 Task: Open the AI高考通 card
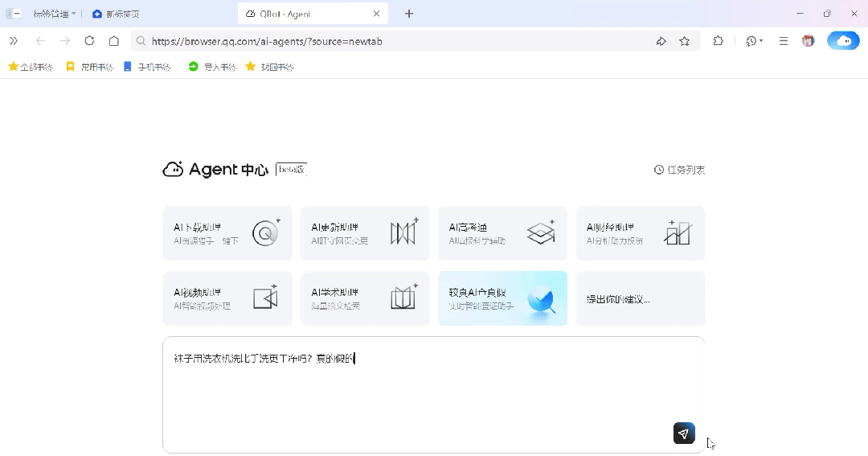[x=502, y=233]
